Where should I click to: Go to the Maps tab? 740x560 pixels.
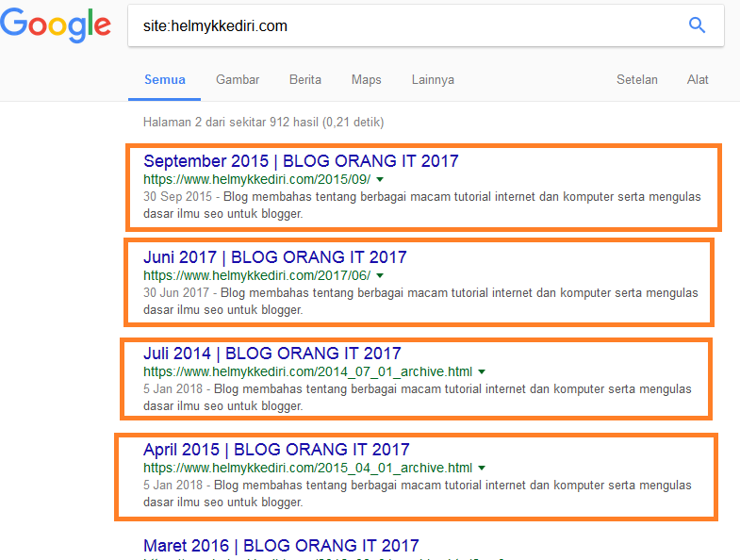click(x=366, y=79)
